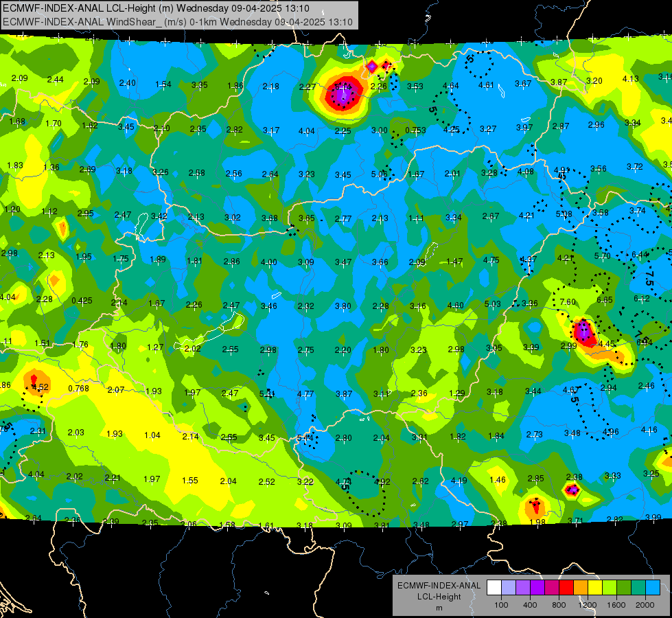The width and height of the screenshot is (672, 618).
Task: Click the red swatch in the legend
Action: [566, 588]
